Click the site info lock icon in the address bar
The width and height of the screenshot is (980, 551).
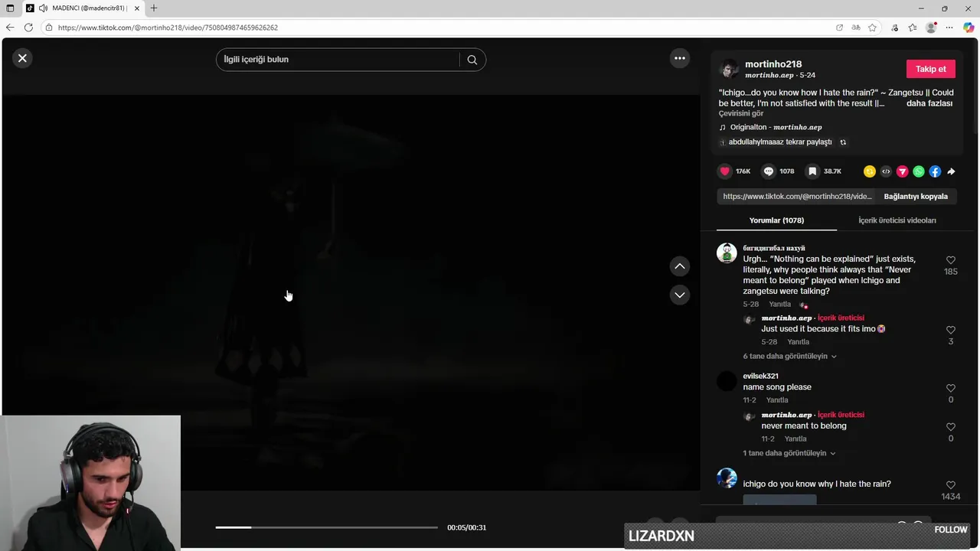pos(48,28)
